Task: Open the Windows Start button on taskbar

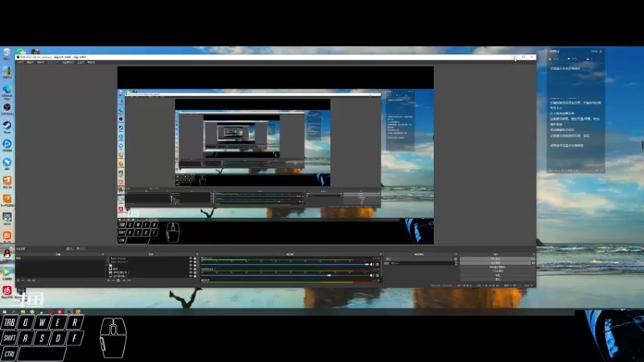Action: [x=5, y=312]
